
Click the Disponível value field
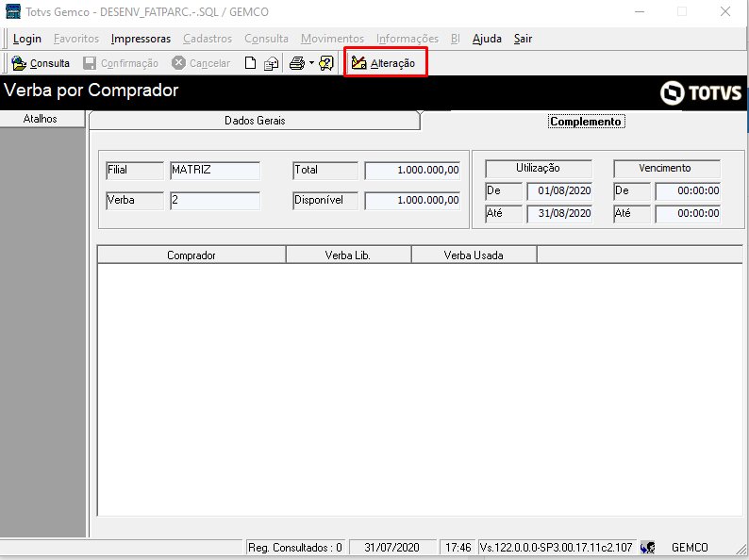tap(412, 201)
